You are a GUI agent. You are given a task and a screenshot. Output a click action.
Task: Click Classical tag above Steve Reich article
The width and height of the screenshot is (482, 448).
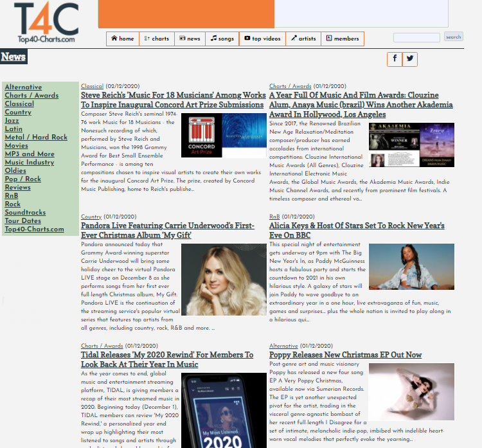92,86
